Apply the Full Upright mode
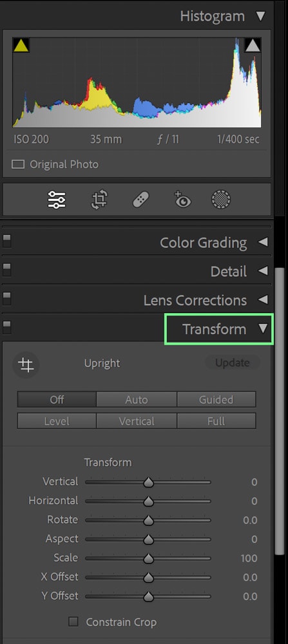The width and height of the screenshot is (288, 644). tap(216, 421)
